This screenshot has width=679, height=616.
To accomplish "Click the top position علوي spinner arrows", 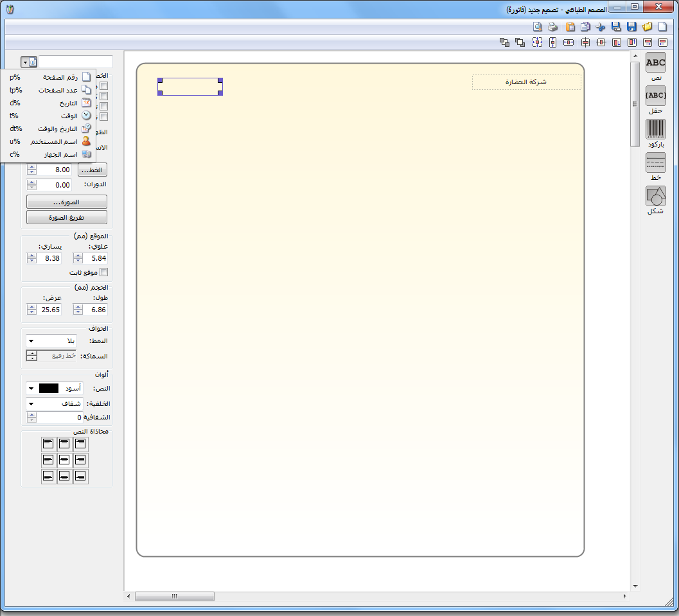I will 78,258.
